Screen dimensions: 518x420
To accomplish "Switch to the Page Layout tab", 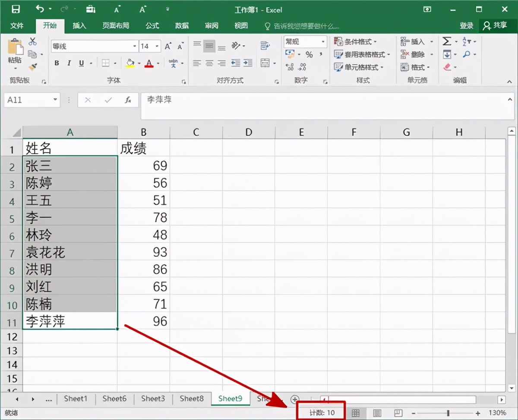I will click(x=116, y=25).
